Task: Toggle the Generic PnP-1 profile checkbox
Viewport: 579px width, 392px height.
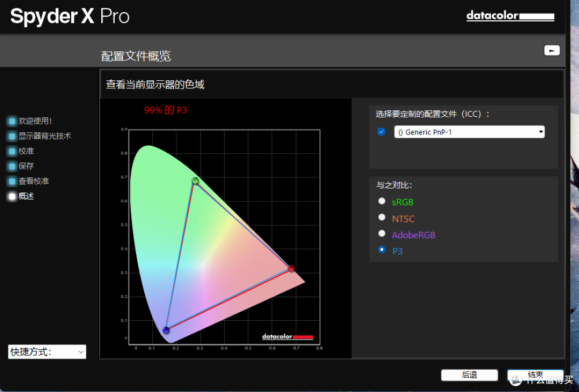Action: pos(382,132)
